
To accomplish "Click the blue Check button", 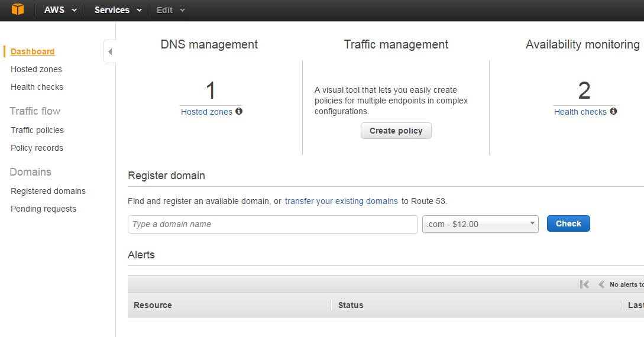I will (x=568, y=223).
